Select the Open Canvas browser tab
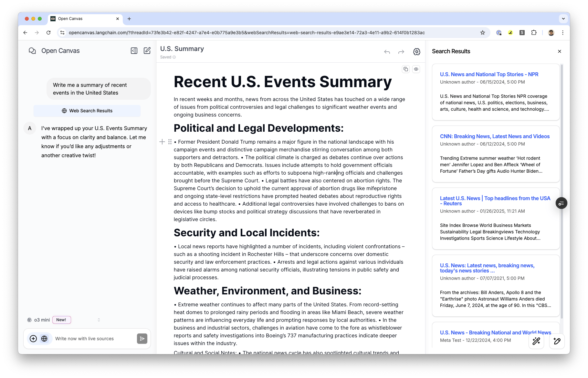Image resolution: width=588 pixels, height=378 pixels. [85, 19]
